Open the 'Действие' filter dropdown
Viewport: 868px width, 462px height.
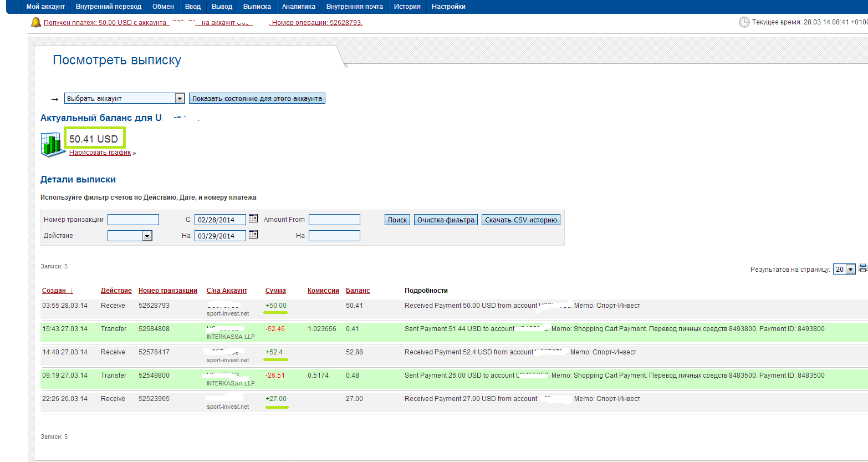point(147,236)
